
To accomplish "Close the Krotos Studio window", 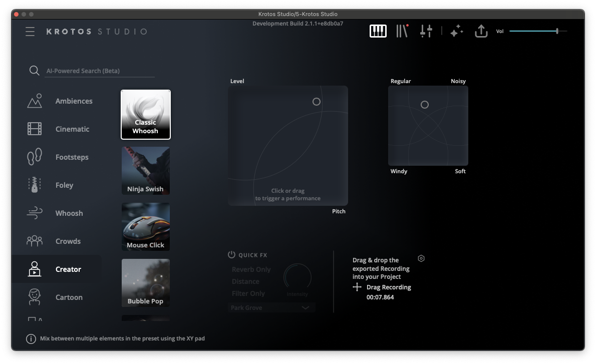I will (x=16, y=14).
